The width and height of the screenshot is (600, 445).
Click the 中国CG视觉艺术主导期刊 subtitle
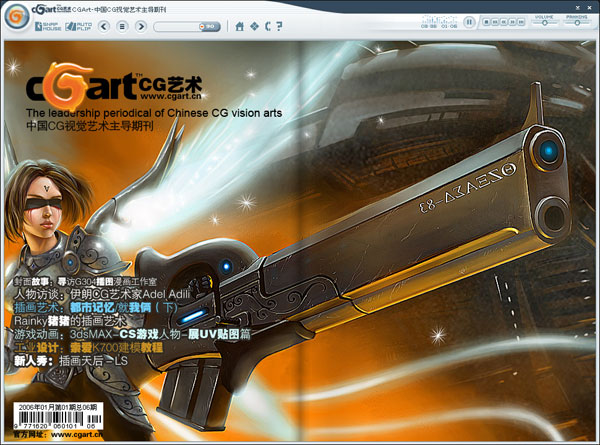pos(90,126)
